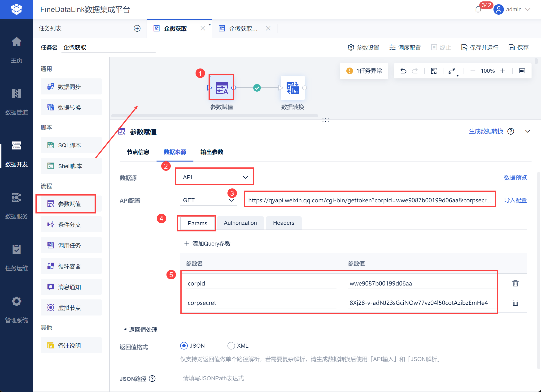Add new task with plus circle icon
Viewport: 541px width, 392px height.
(x=137, y=28)
